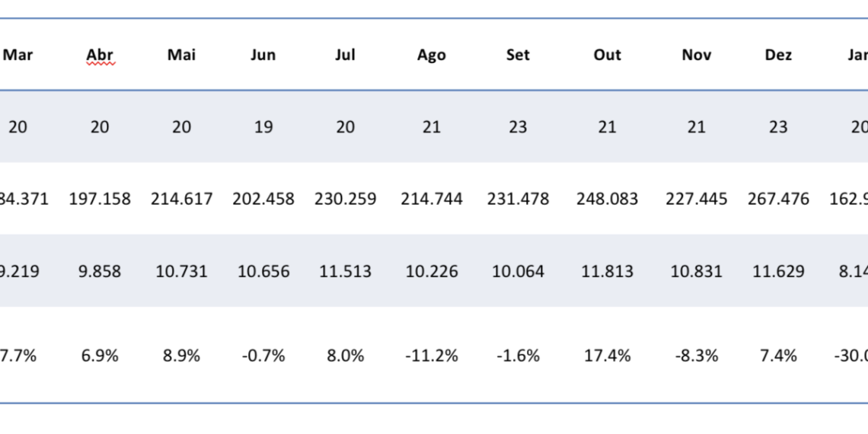Select the Mai month header cell

(x=181, y=55)
